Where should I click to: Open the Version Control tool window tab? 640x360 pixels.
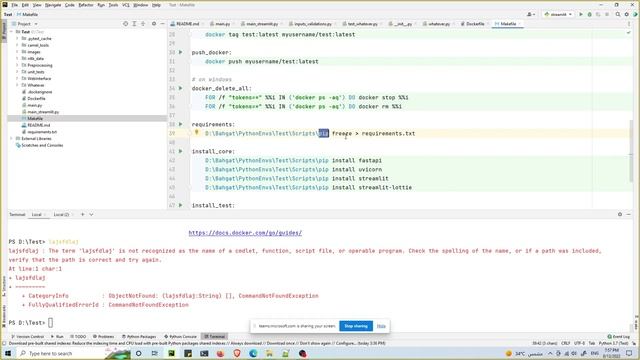pyautogui.click(x=27, y=336)
